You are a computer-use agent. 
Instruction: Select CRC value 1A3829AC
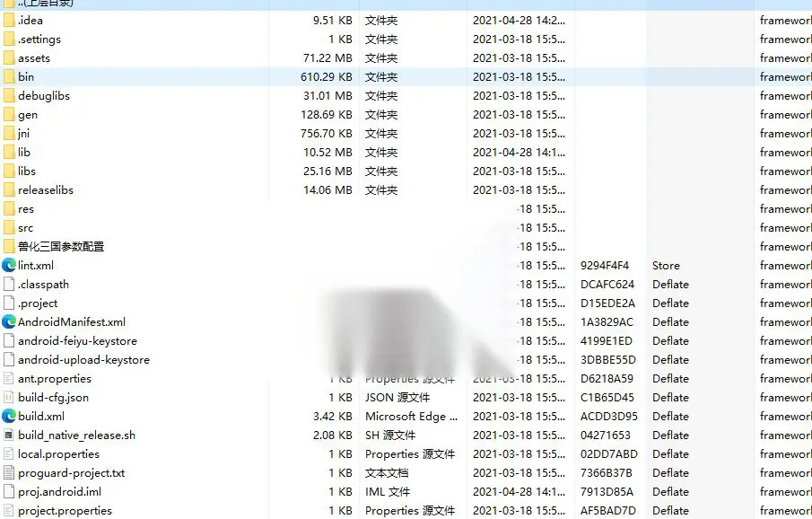[x=607, y=322]
